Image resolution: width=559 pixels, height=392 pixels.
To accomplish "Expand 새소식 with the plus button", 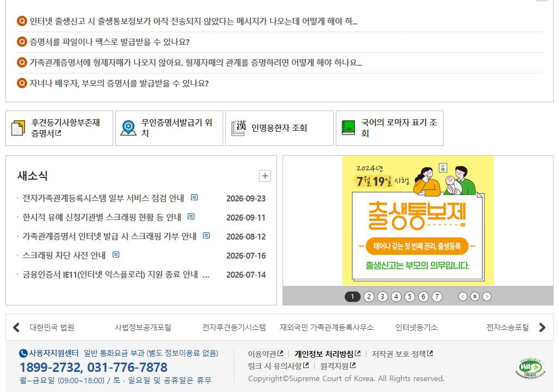I will tap(265, 176).
